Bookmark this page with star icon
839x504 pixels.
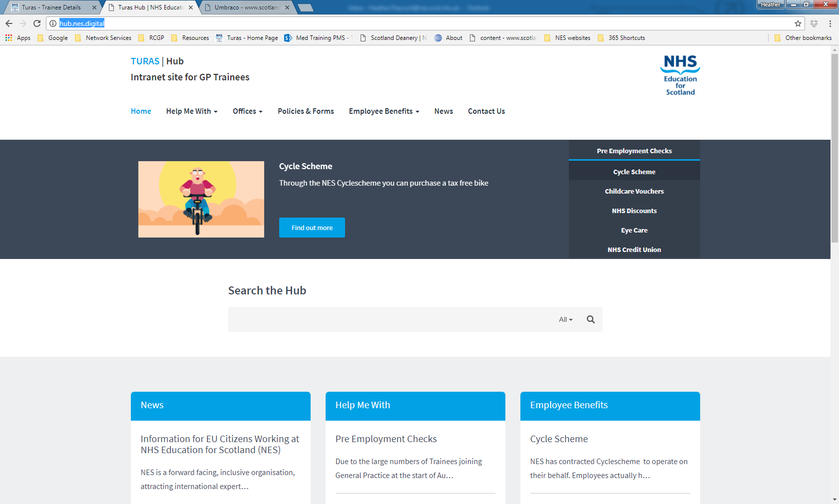(x=798, y=23)
